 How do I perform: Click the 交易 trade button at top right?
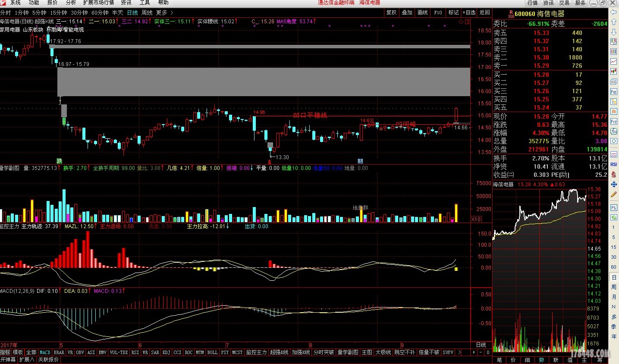pos(564,3)
